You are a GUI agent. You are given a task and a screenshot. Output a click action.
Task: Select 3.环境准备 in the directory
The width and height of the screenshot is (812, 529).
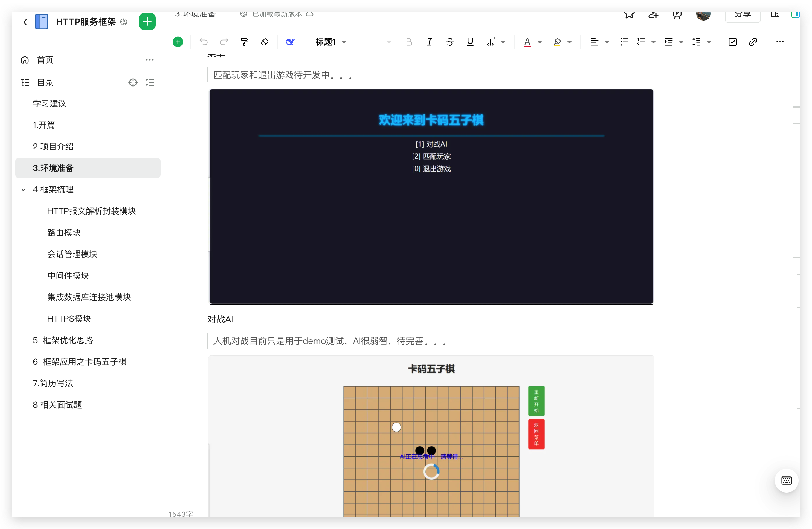[x=88, y=168]
